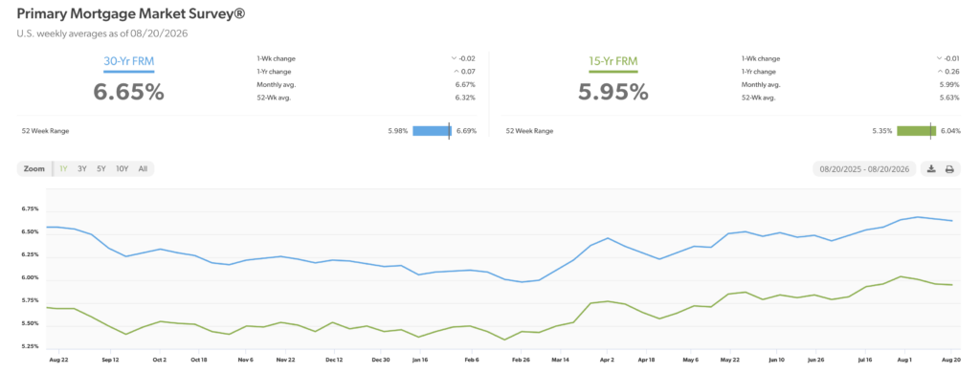Download the chart data icon
Screen dimensions: 980x373
click(x=931, y=169)
